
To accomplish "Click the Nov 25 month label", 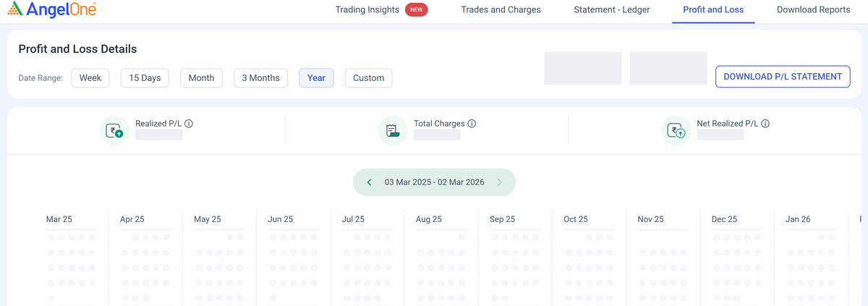I will 650,219.
